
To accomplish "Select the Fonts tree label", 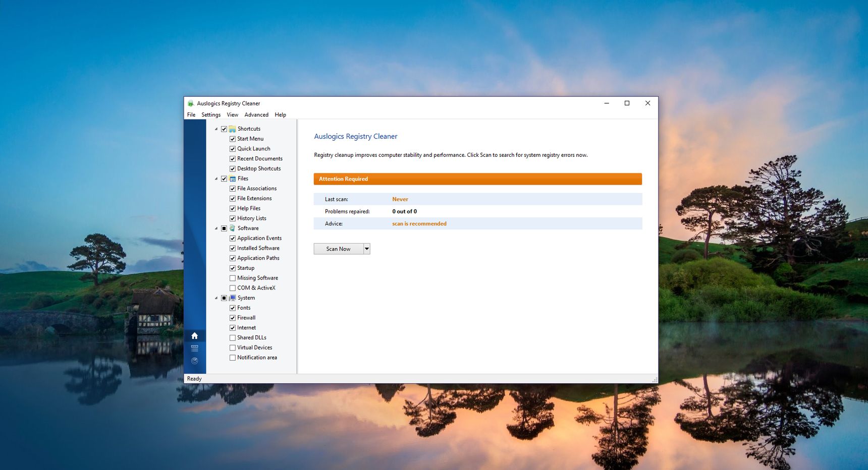I will coord(244,308).
